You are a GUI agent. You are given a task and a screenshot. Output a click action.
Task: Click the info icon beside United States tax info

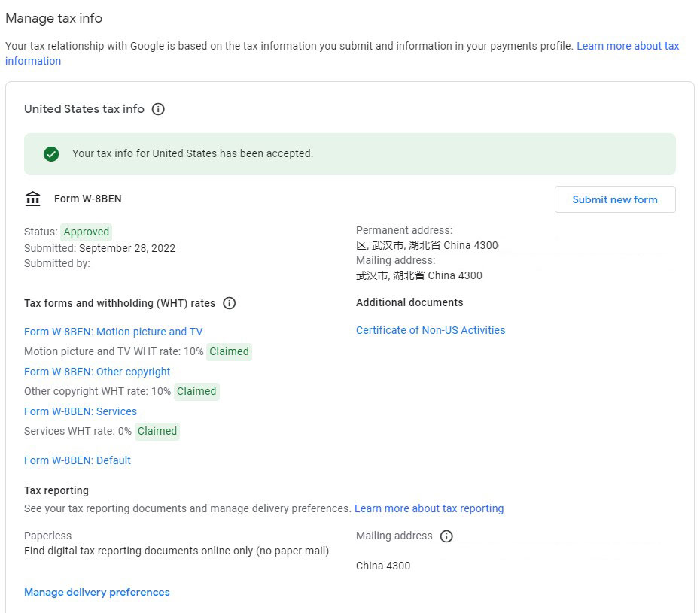(x=158, y=109)
